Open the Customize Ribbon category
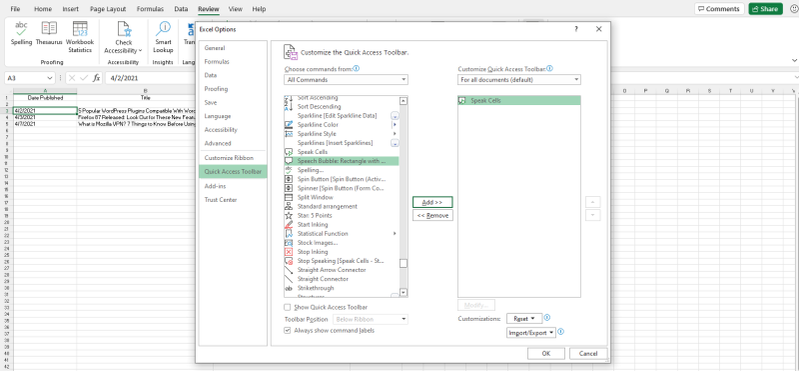799x371 pixels. click(233, 158)
